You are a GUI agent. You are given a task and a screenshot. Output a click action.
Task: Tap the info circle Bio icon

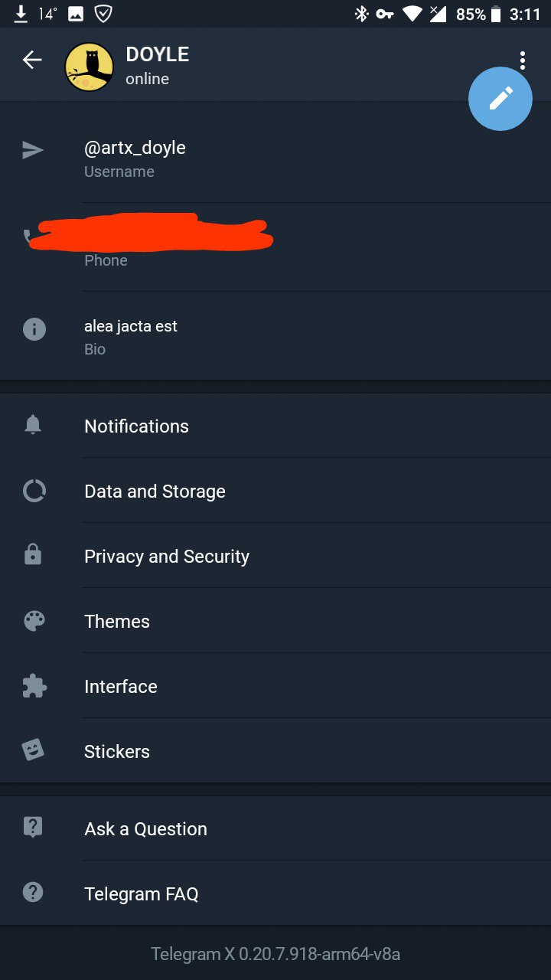[34, 329]
